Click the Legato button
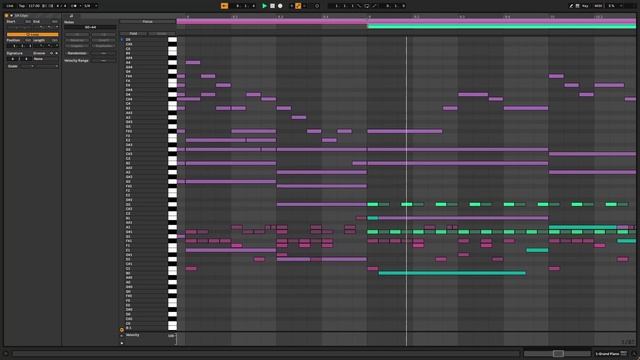Image resolution: width=640 pixels, height=360 pixels. pos(77,46)
